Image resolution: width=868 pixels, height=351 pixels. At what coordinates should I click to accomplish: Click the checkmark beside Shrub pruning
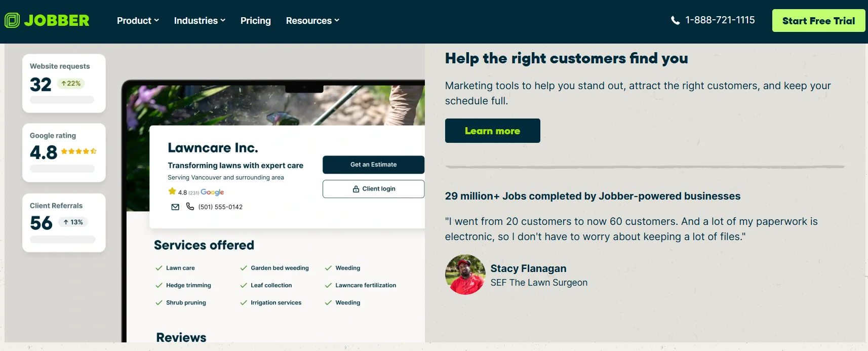(159, 302)
